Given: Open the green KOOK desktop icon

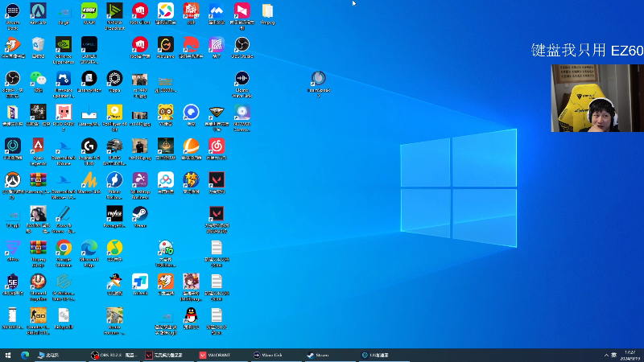Looking at the screenshot, I should tap(89, 14).
